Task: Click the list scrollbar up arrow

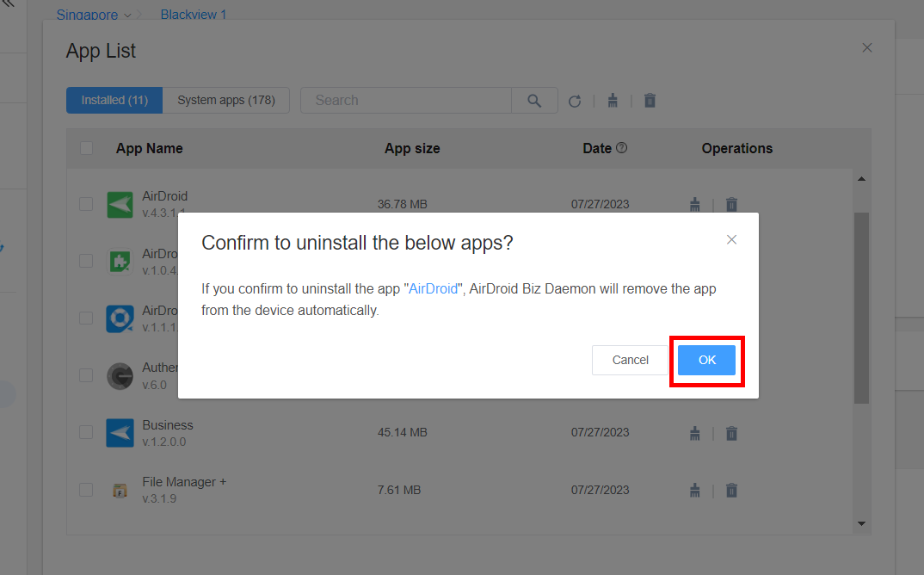Action: coord(861,179)
